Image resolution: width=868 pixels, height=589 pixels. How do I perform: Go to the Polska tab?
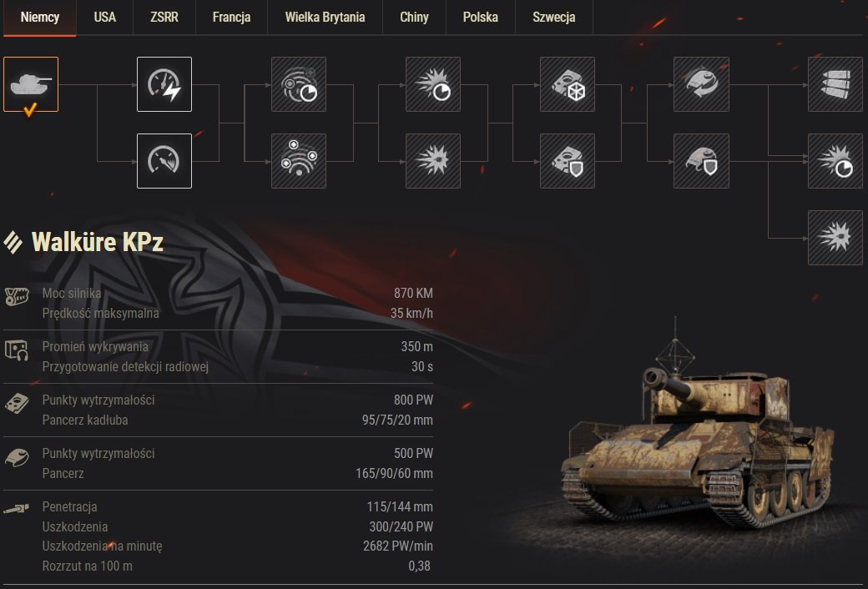[x=481, y=18]
